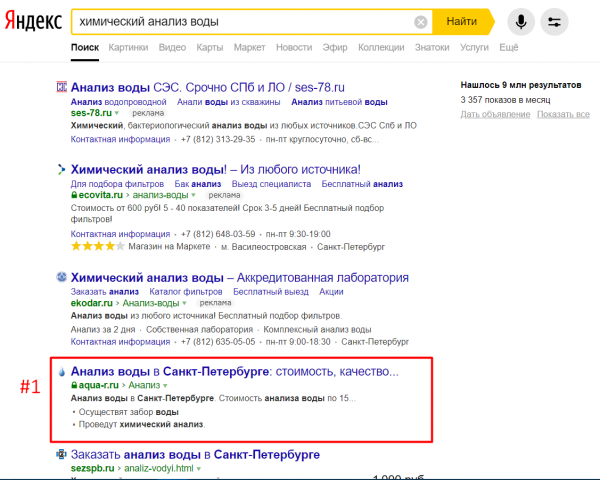The height and width of the screenshot is (480, 600).
Task: Click ses-78.ru favicon icon
Action: point(62,87)
